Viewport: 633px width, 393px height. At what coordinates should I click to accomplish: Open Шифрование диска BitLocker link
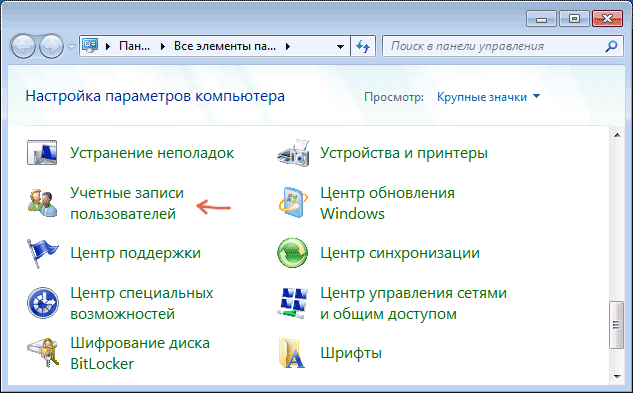click(x=140, y=353)
